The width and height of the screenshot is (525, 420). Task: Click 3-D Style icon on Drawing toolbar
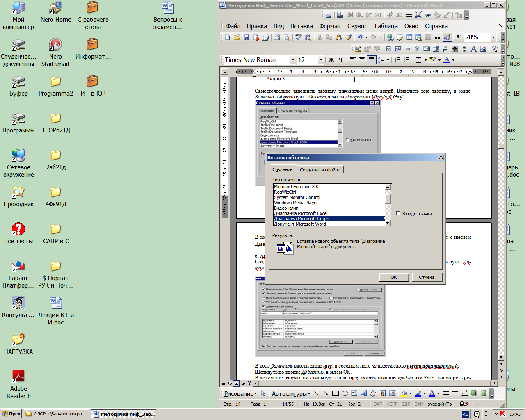(483, 393)
